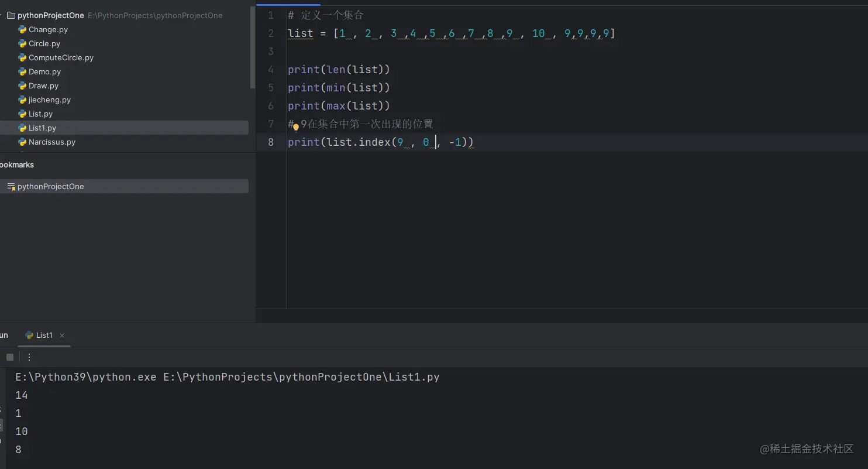The image size is (868, 469).
Task: Select ComputeCircle.py in project tree
Action: pos(61,57)
